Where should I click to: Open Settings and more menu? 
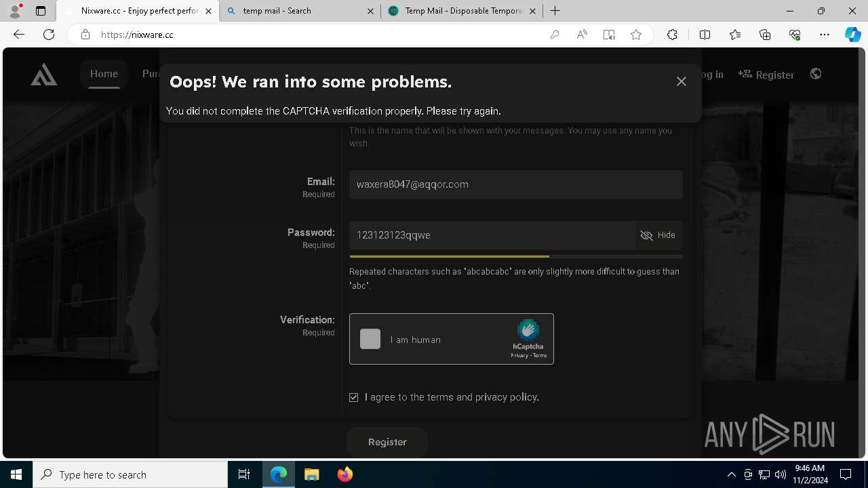pyautogui.click(x=825, y=35)
